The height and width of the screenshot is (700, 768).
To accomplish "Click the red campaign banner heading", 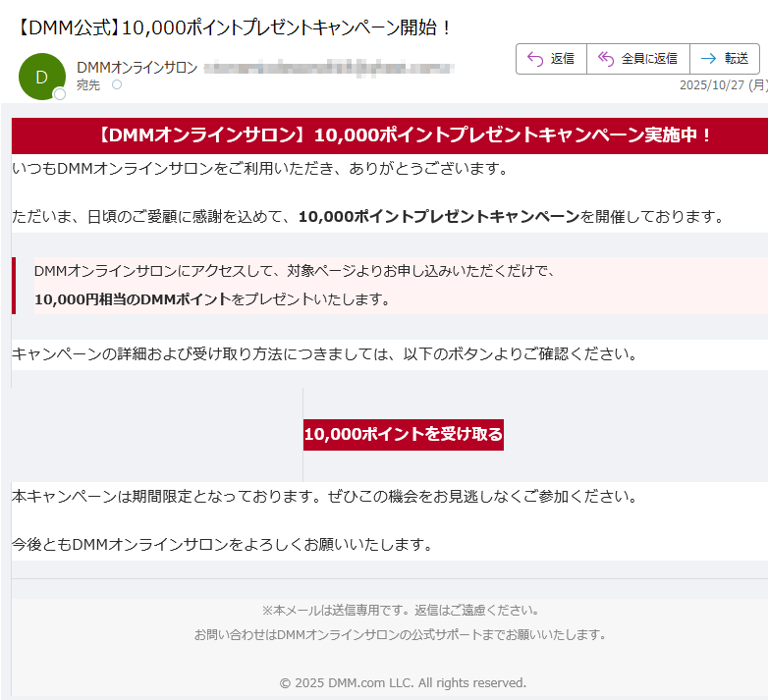I will click(x=404, y=135).
